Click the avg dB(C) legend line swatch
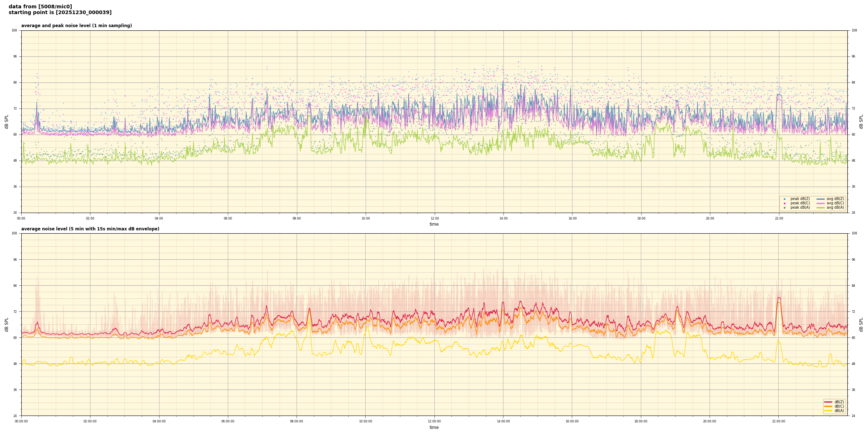 point(821,203)
